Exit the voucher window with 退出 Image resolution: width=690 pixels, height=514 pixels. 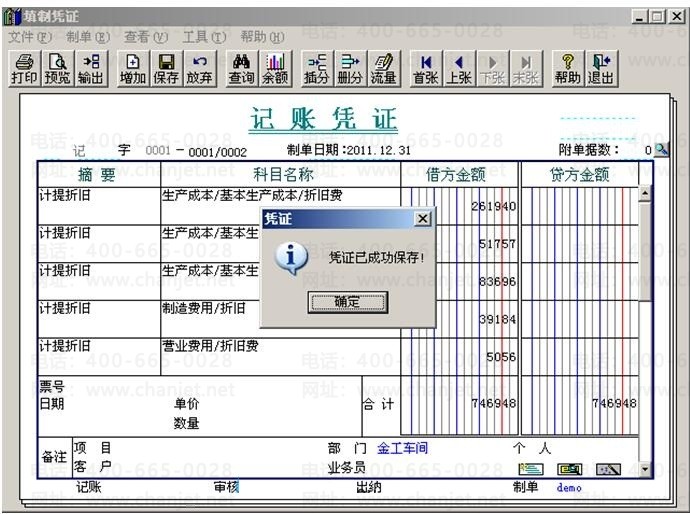tap(601, 69)
